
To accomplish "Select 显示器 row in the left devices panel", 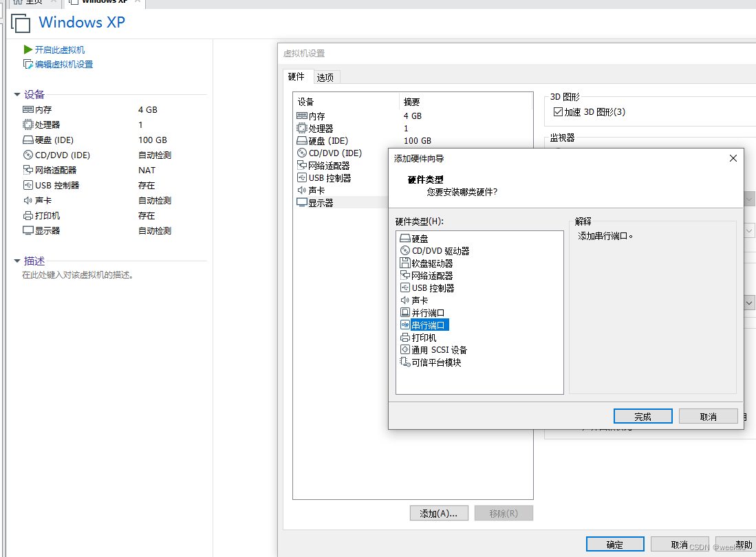I will pos(114,230).
